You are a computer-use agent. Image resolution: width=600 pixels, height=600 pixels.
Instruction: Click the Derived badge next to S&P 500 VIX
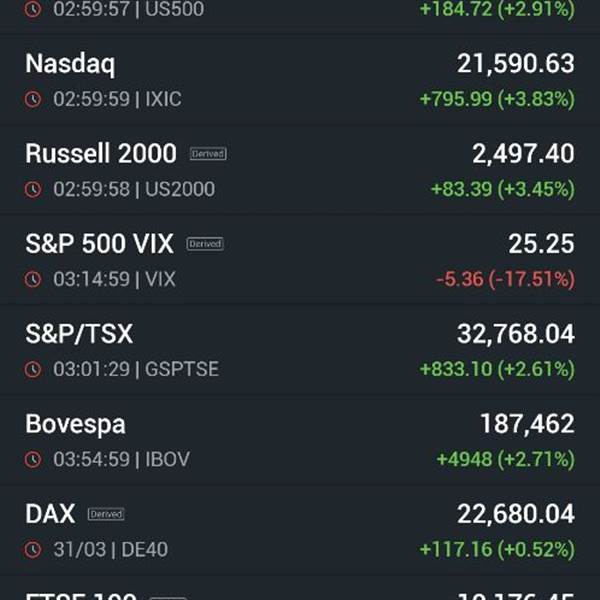205,244
